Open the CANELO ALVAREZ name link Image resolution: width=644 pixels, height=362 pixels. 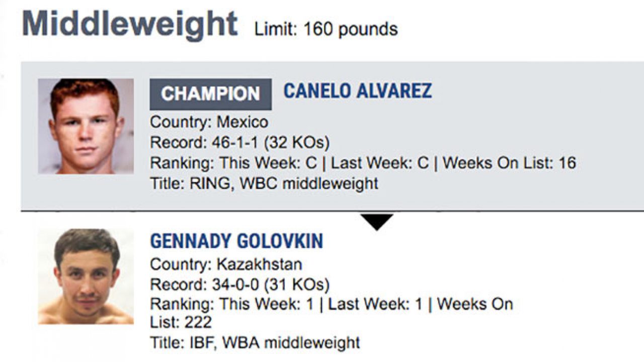358,91
